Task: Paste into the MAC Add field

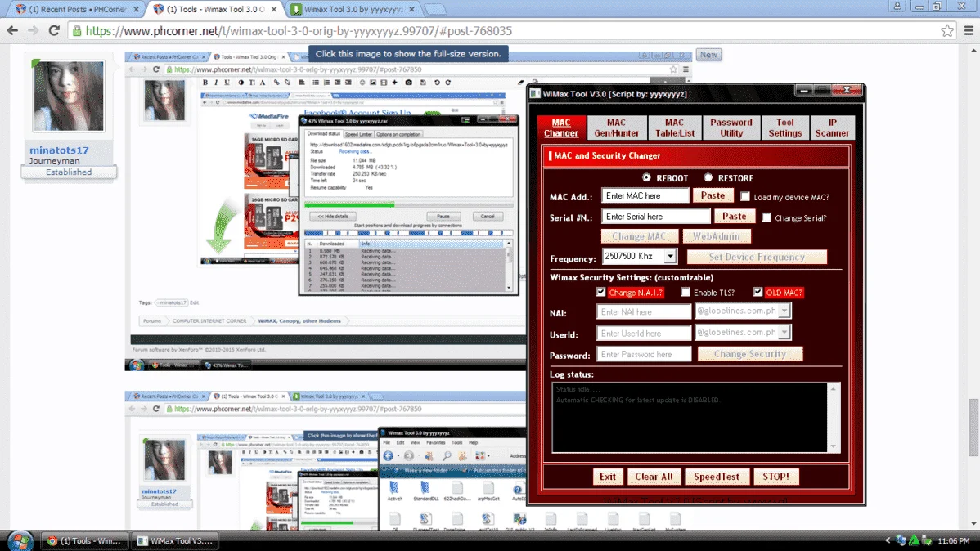Action: click(713, 195)
